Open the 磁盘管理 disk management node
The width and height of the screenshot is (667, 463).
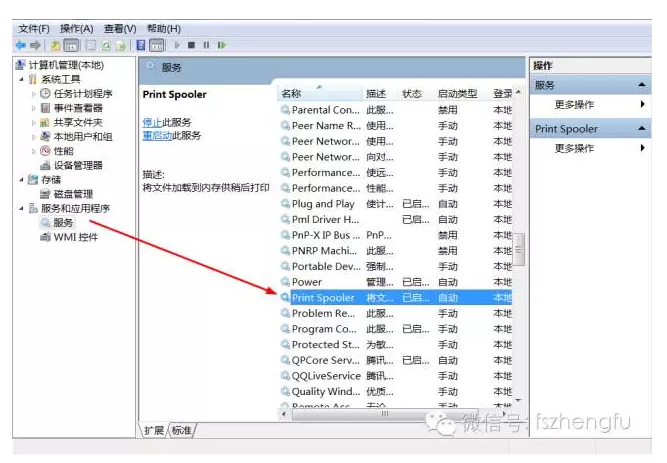pos(72,194)
